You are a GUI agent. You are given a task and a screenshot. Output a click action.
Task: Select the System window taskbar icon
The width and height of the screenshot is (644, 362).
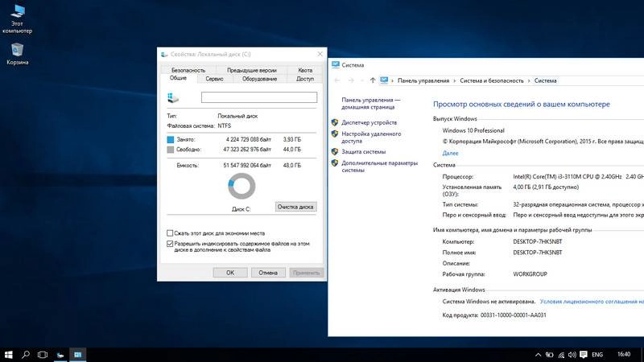point(77,355)
